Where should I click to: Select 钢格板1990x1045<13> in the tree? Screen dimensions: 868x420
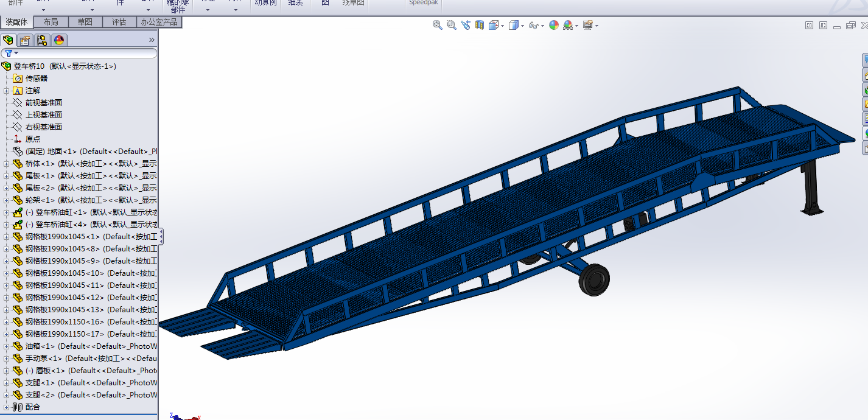point(85,309)
